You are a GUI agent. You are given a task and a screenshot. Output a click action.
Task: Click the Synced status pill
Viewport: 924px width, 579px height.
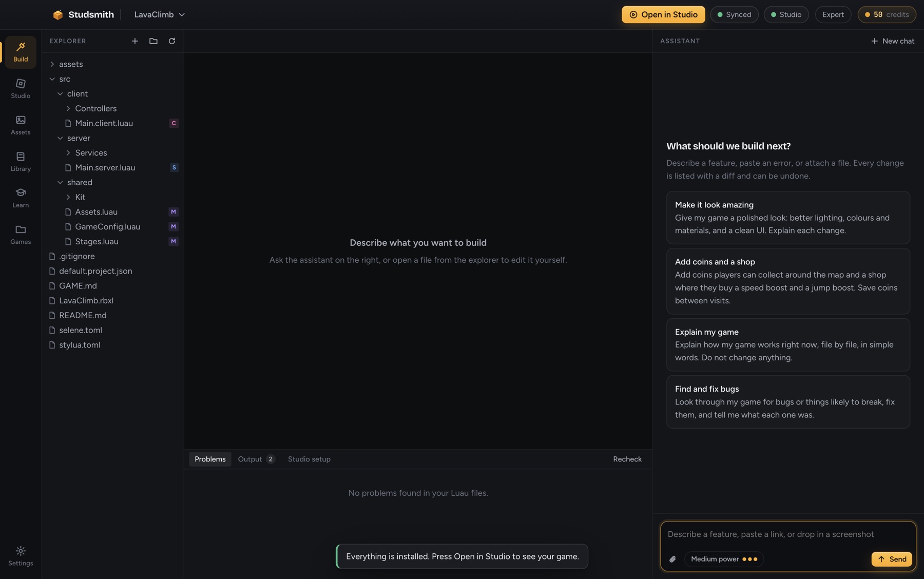coord(734,14)
